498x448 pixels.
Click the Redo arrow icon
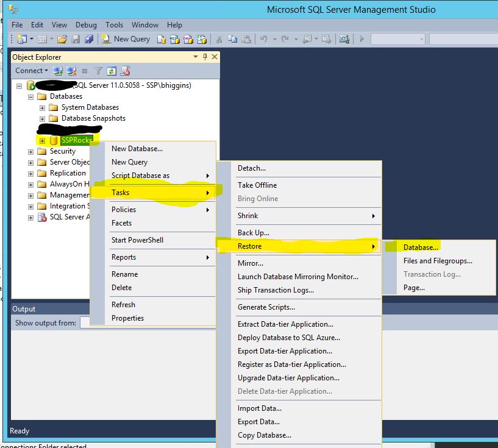point(285,39)
